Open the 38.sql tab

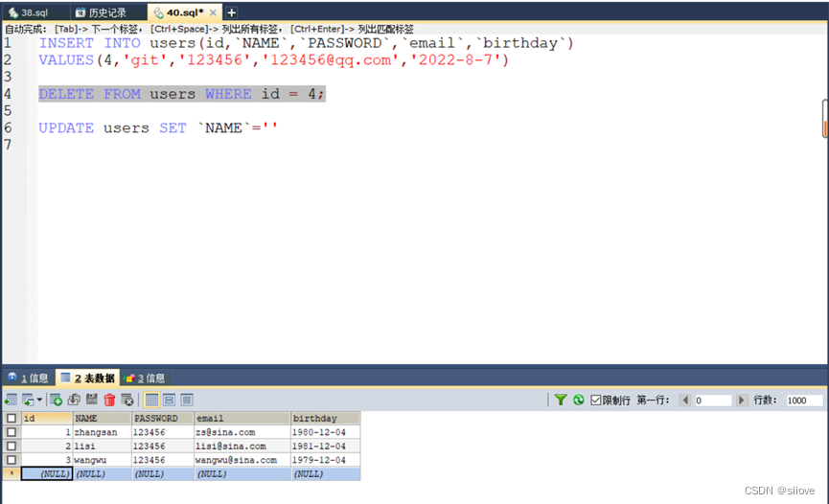pos(35,12)
